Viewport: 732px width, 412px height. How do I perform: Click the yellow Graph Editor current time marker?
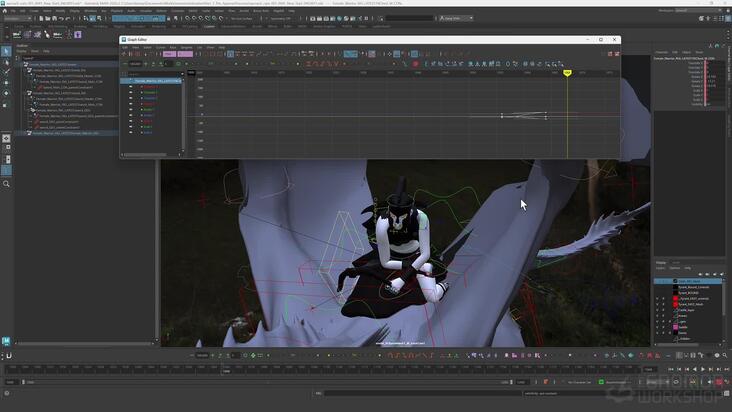[x=567, y=73]
